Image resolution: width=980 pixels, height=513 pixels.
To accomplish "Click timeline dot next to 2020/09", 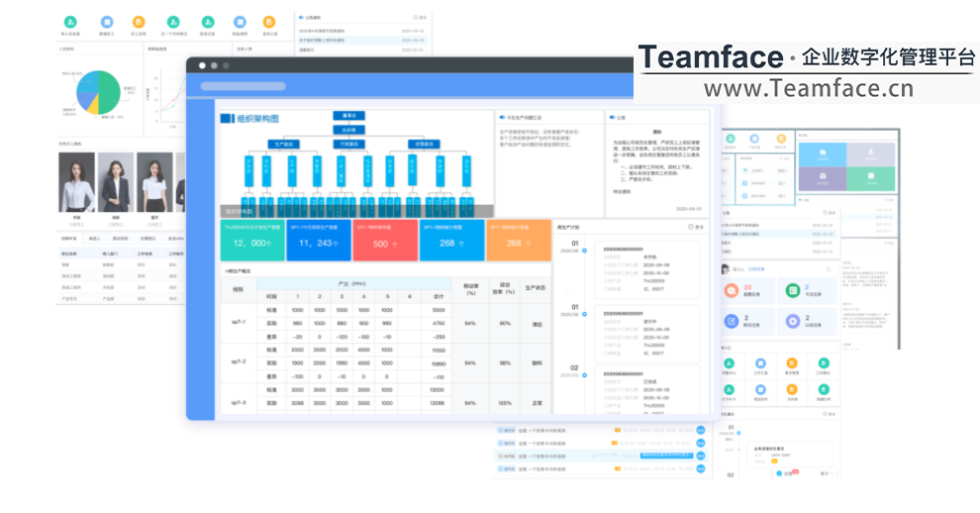I will [584, 251].
